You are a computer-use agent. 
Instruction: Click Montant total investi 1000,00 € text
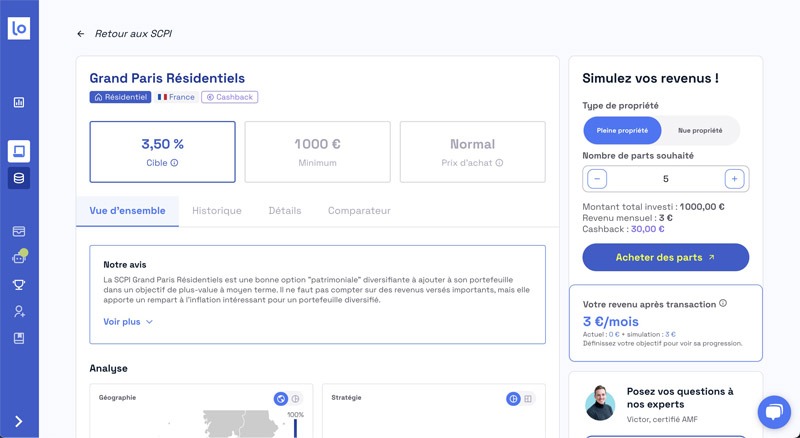654,207
